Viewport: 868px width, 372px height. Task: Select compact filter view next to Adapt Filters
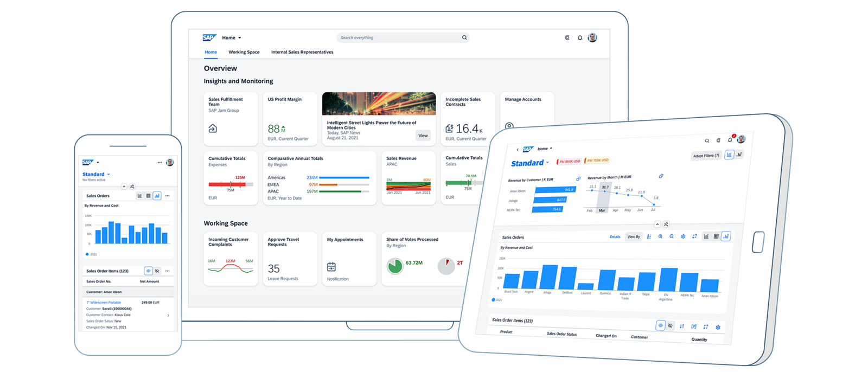[x=729, y=155]
